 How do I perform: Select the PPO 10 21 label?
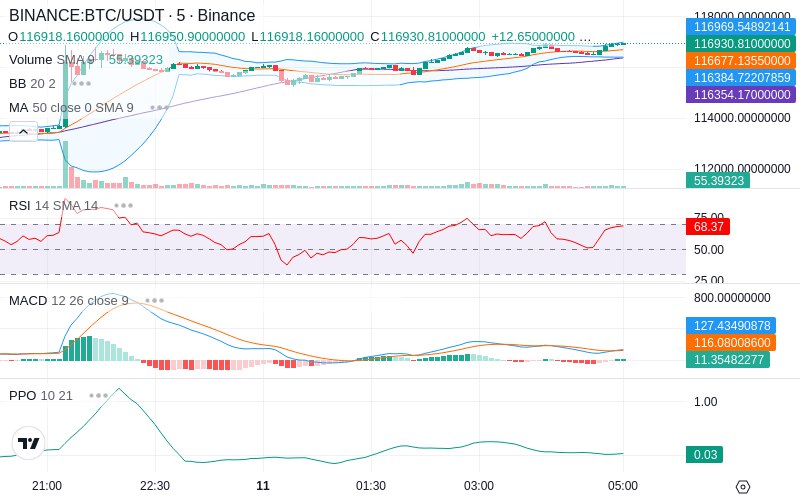coord(41,395)
